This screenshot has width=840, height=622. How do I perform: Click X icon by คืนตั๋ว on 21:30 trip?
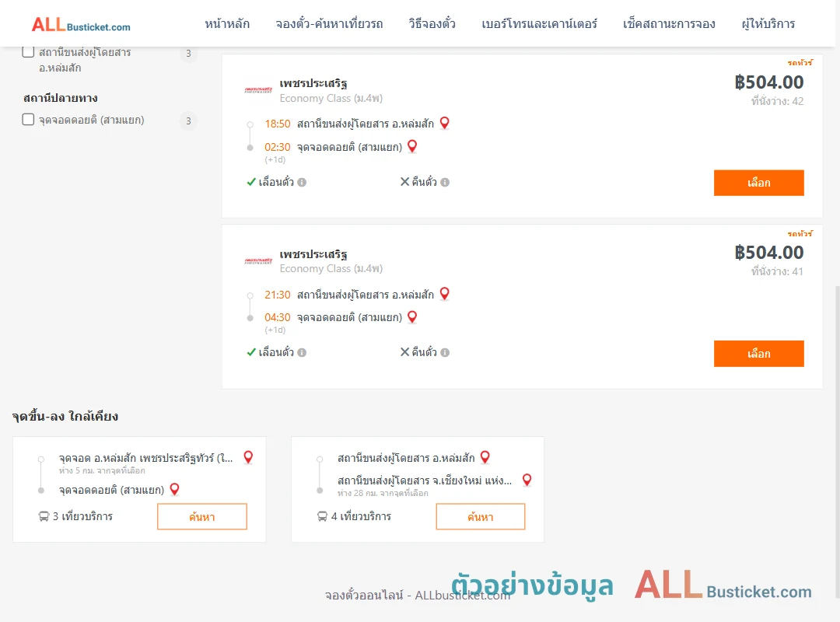point(404,352)
